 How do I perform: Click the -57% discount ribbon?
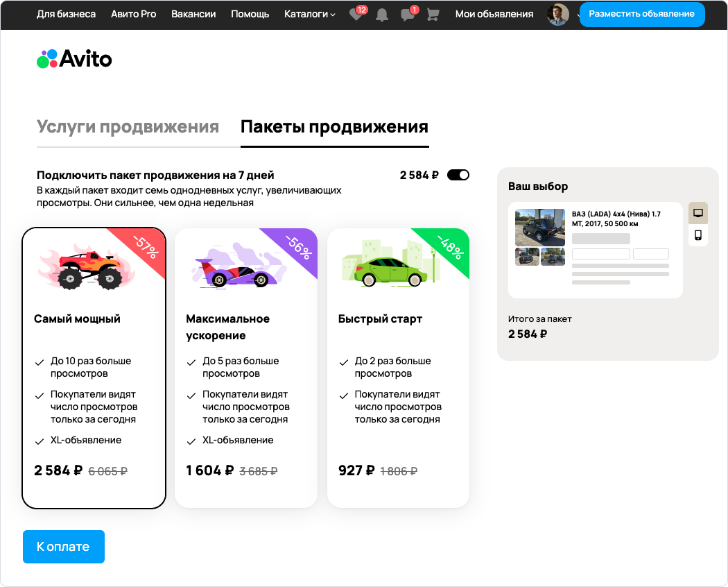[146, 247]
